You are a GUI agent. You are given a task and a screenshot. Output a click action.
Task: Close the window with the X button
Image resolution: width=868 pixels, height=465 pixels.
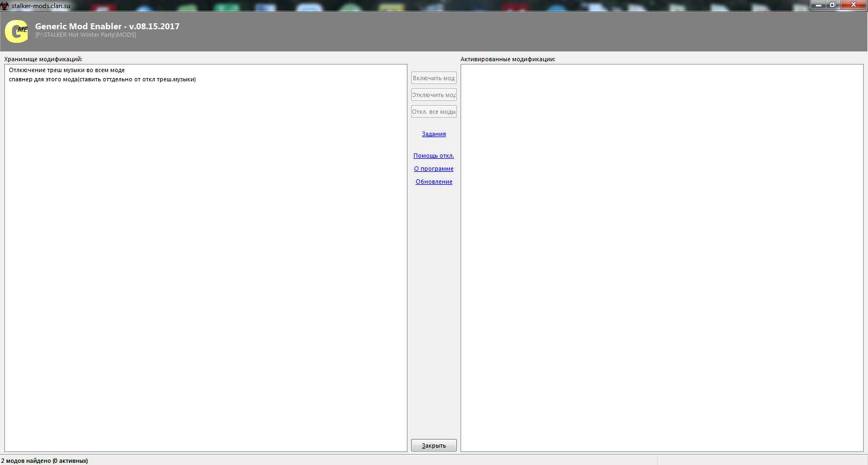coord(853,5)
